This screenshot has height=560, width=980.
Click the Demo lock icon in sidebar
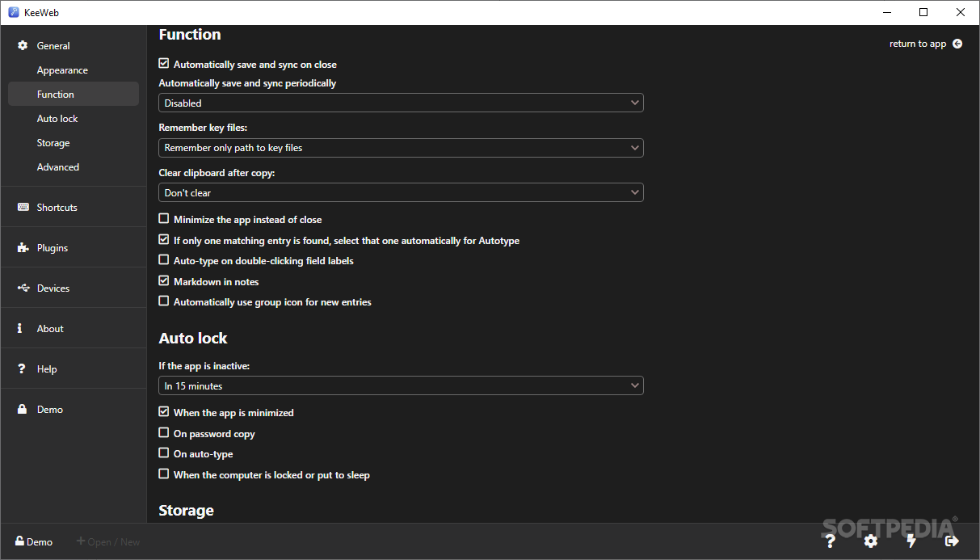pos(23,410)
